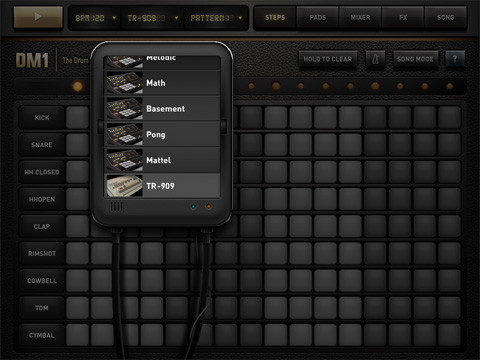Viewport: 480px width, 360px height.
Task: Switch to the PADS tab
Action: pos(318,17)
